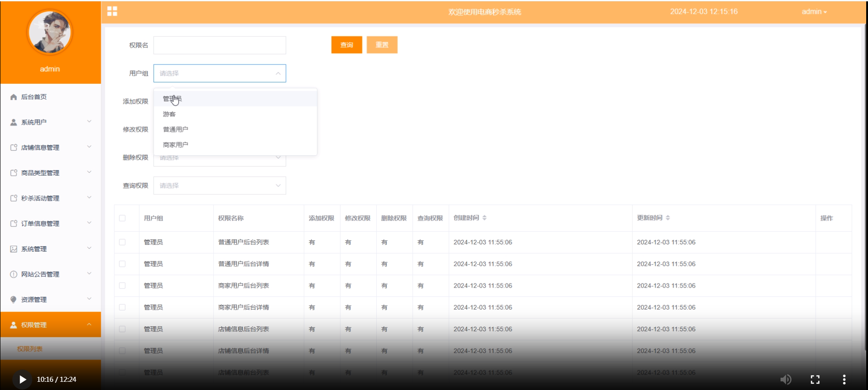Select 游客 from the dropdown list
Image resolution: width=868 pixels, height=390 pixels.
point(235,114)
